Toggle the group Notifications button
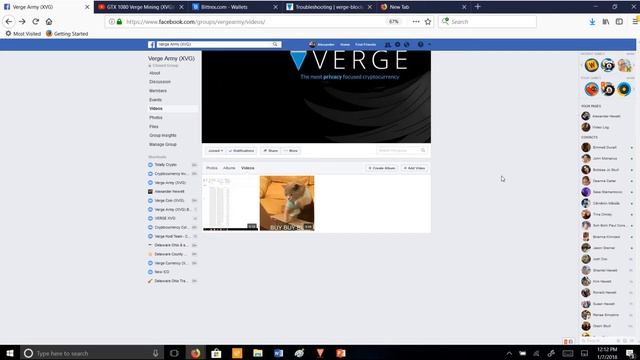640x360 pixels. (242, 151)
